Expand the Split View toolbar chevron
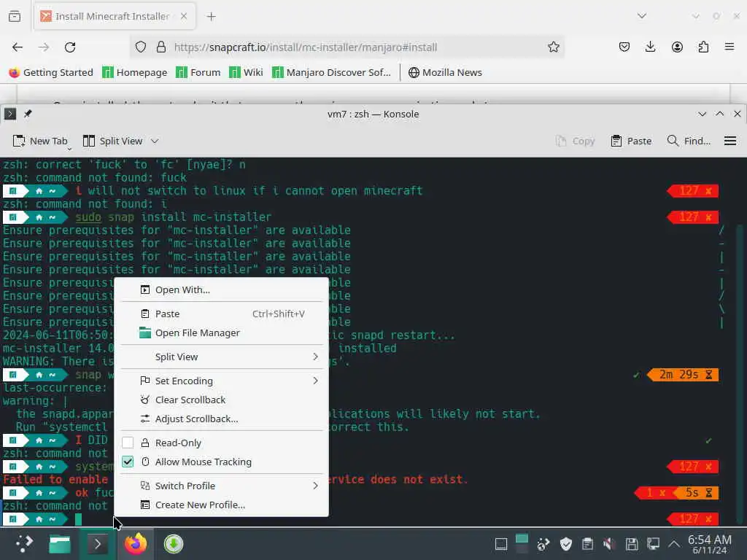 pyautogui.click(x=155, y=141)
